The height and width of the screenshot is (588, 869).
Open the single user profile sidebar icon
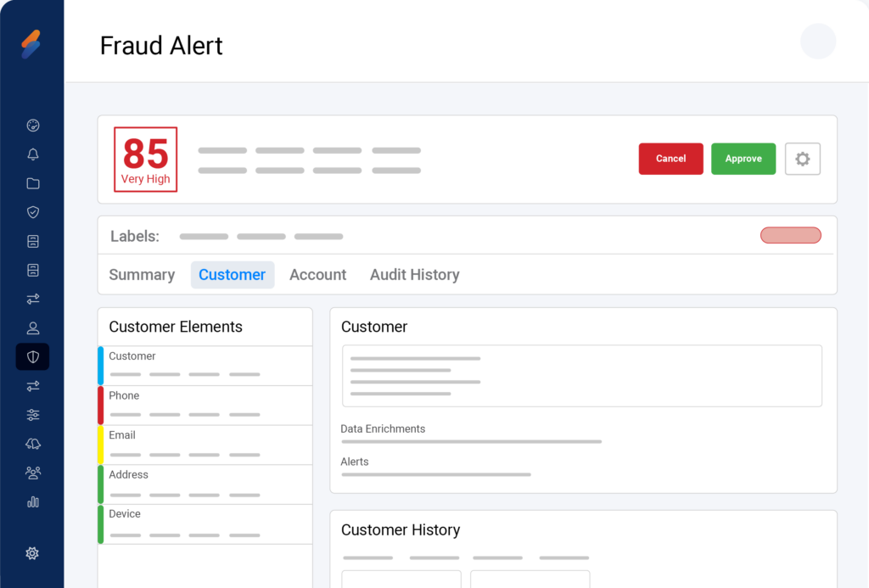33,328
